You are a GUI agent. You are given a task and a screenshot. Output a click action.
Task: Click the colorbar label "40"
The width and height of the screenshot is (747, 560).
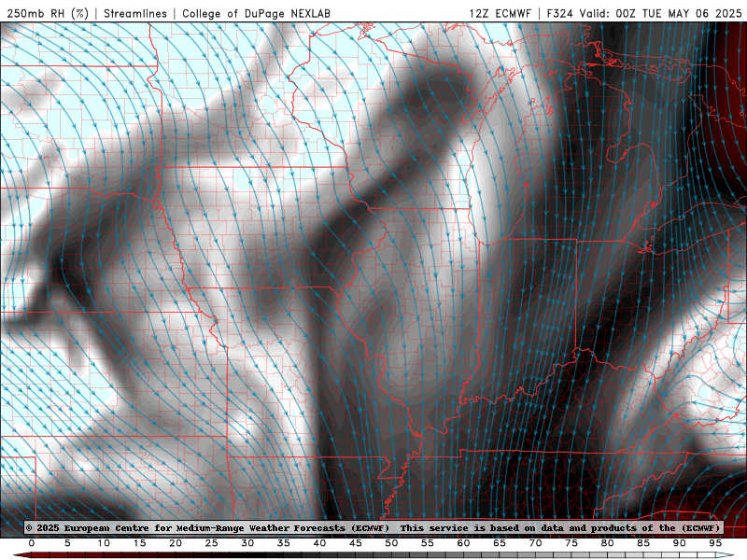(319, 543)
